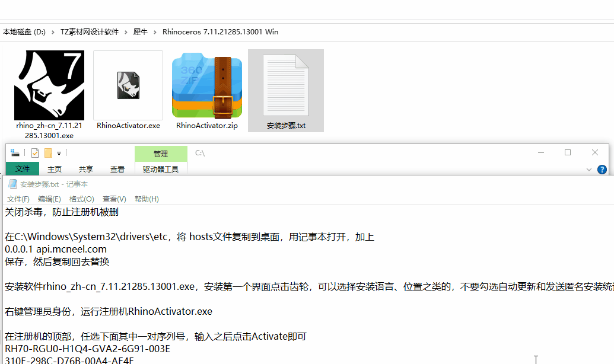Screen dimensions: 614x364
Task: Open the 驱动器工具 ribbon tab
Action: (x=161, y=169)
